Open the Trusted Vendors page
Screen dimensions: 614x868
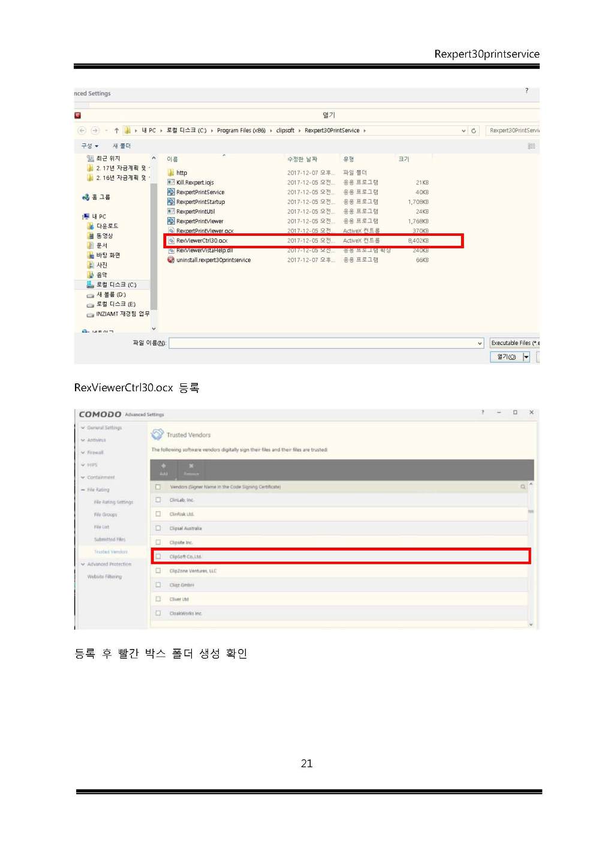pos(111,552)
